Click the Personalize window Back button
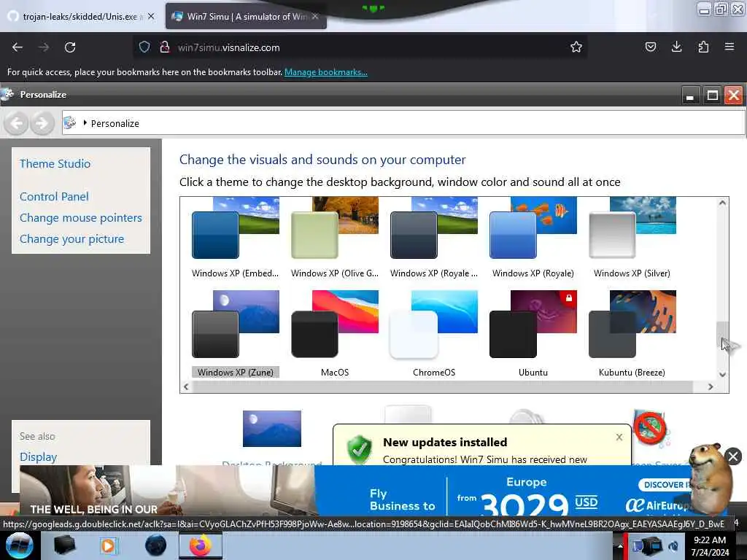This screenshot has width=747, height=560. (x=16, y=124)
